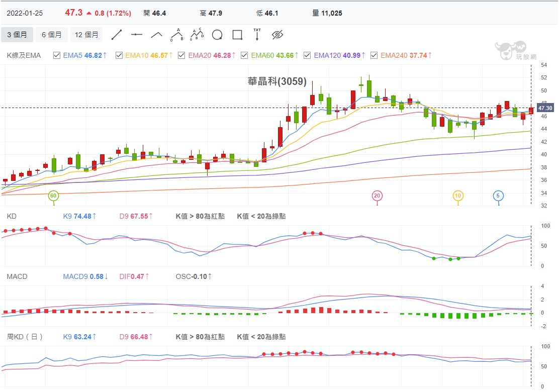This screenshot has height=392, width=559.
Task: Uncheck the EMA120 checkbox
Action: (307, 55)
